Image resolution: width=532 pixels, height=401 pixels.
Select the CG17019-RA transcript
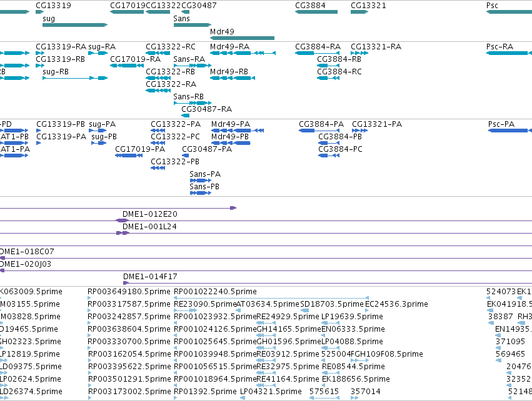(127, 66)
